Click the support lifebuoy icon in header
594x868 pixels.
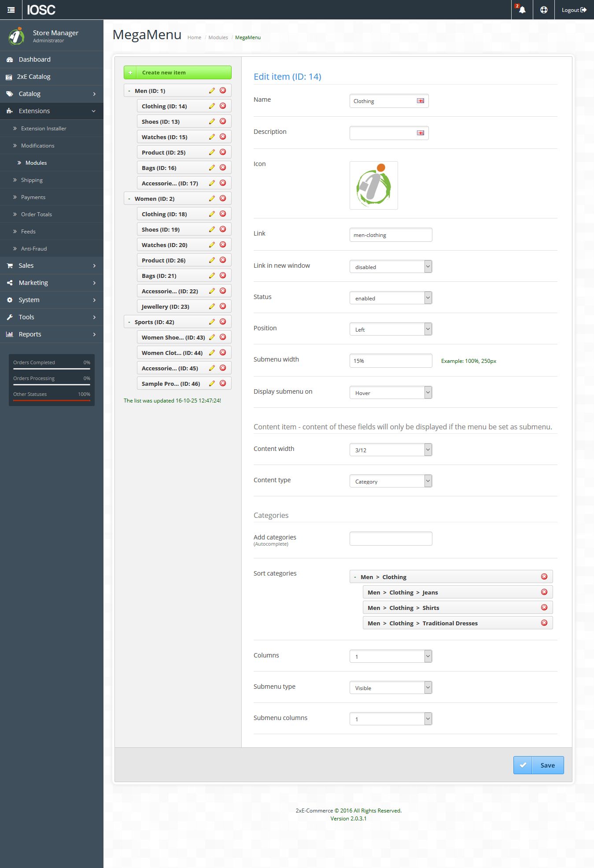(x=544, y=10)
